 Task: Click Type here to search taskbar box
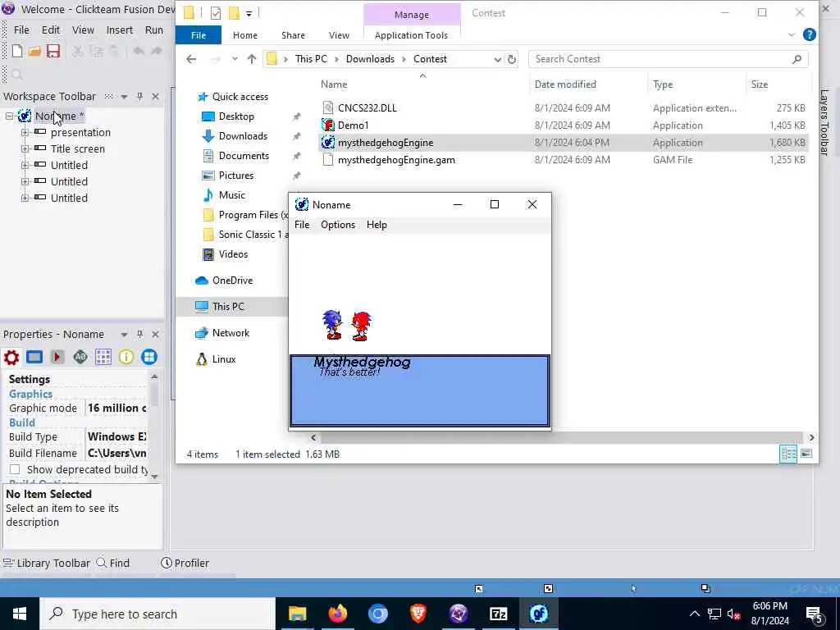(x=157, y=614)
